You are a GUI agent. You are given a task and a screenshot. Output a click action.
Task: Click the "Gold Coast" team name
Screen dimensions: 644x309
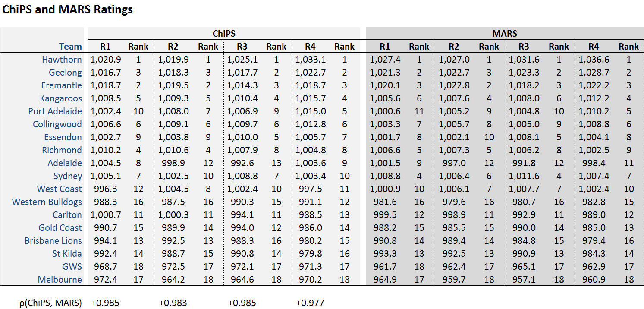click(x=60, y=228)
